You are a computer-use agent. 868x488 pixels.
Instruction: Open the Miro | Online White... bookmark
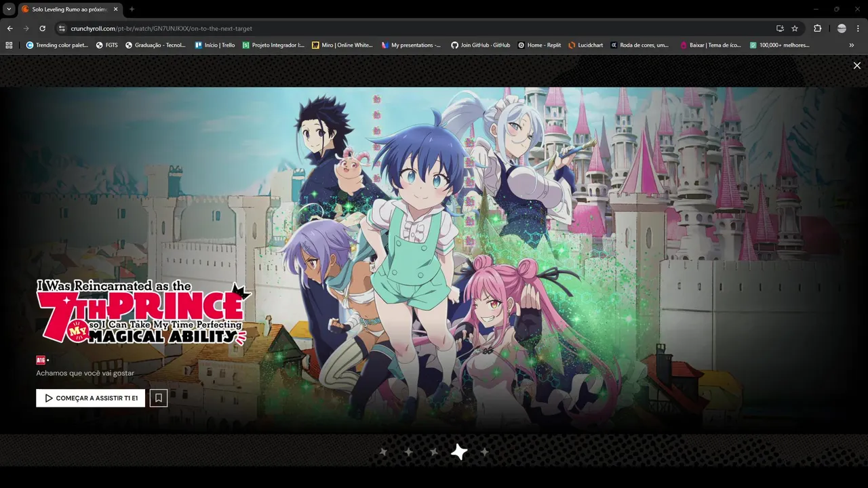pos(342,45)
